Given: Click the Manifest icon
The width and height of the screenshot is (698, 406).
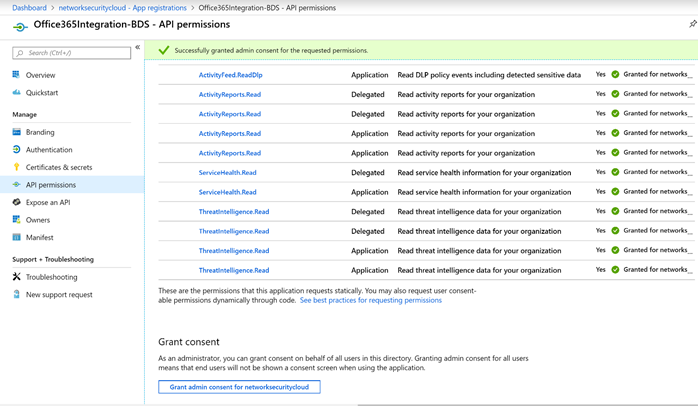Looking at the screenshot, I should (16, 237).
